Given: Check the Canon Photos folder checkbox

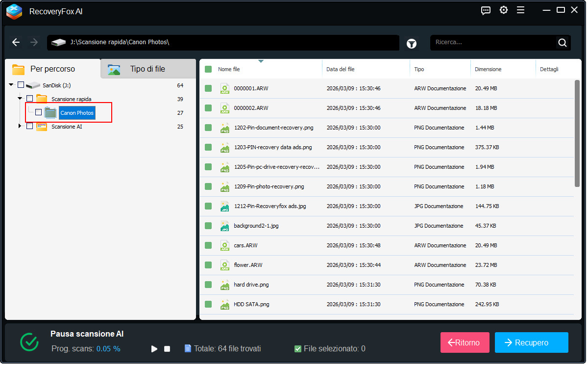Looking at the screenshot, I should click(38, 112).
